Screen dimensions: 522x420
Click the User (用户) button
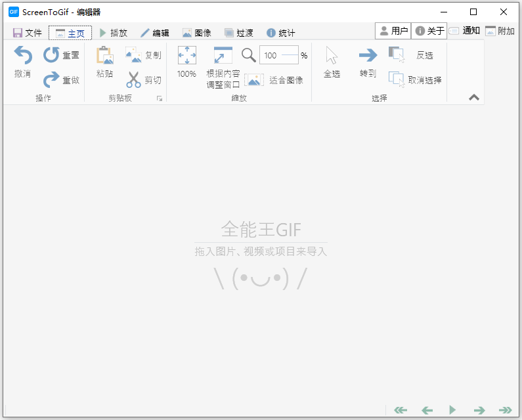393,31
